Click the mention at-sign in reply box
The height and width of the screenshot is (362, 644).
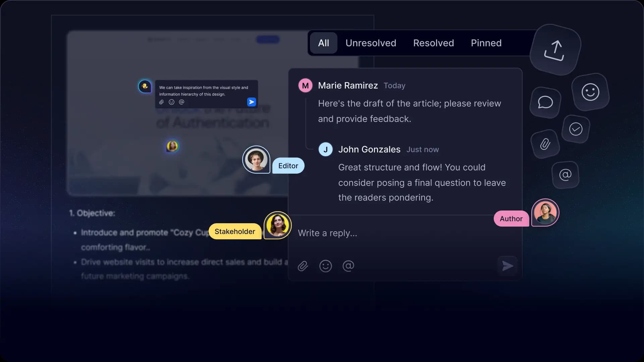[349, 266]
